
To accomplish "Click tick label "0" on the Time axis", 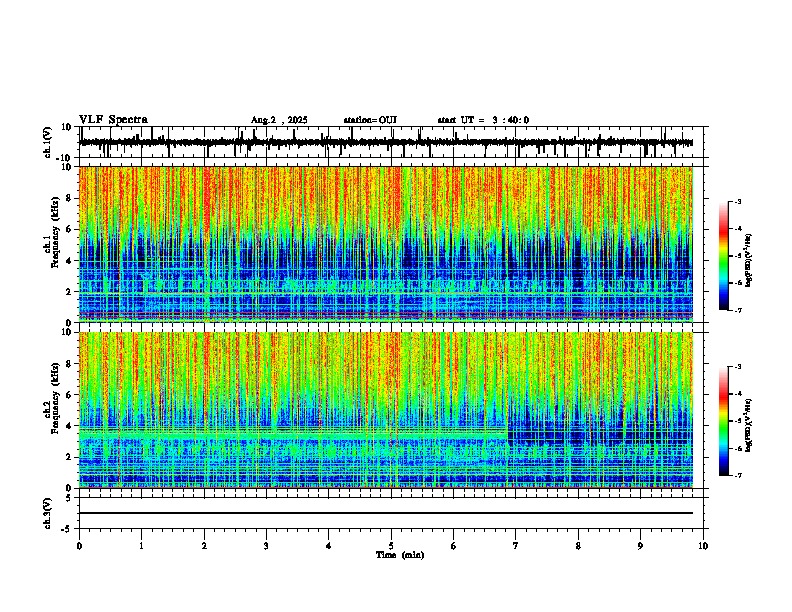I will click(x=79, y=546).
